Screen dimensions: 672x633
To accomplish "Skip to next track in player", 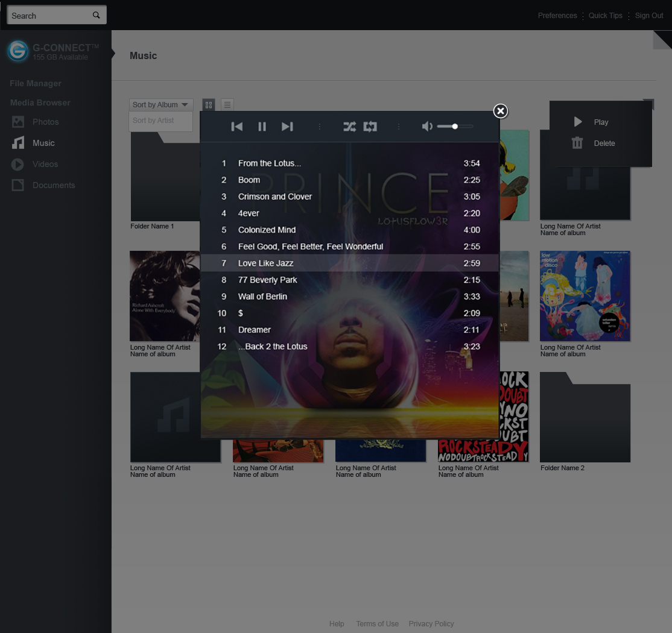I will coord(287,127).
